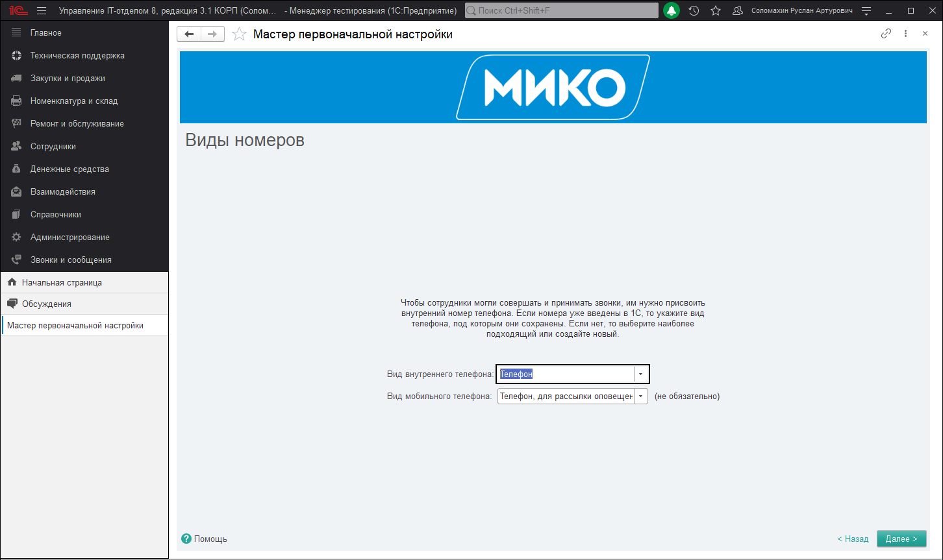This screenshot has height=560, width=943.
Task: Open hamburger main menu icon
Action: click(x=42, y=11)
